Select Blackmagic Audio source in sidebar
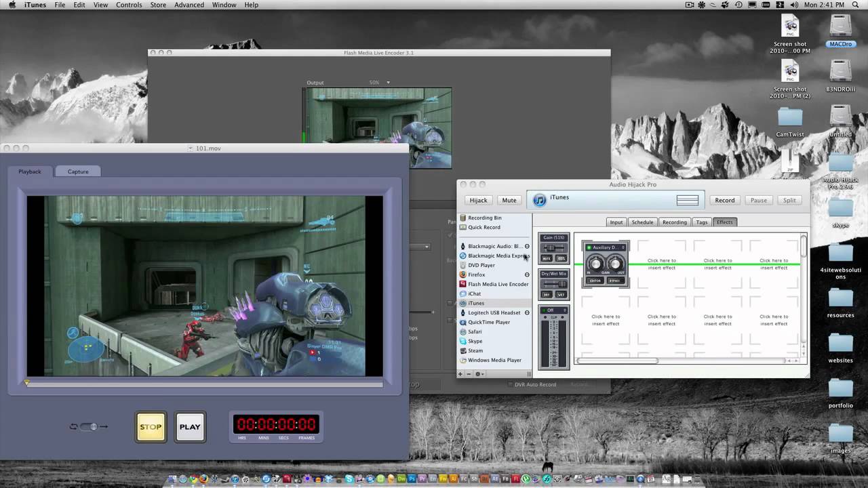Image resolution: width=868 pixels, height=488 pixels. click(x=494, y=246)
